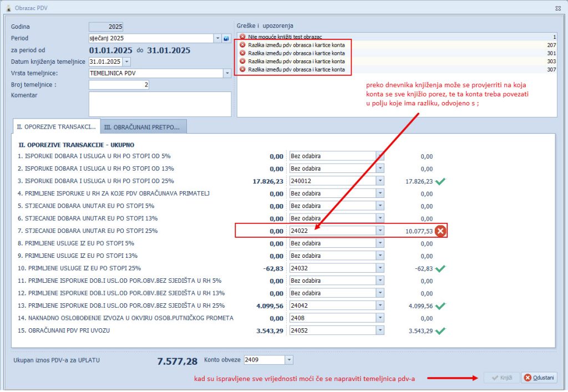This screenshot has width=568, height=392.
Task: Select the II. Oporezive transakcije tab
Action: (x=56, y=127)
